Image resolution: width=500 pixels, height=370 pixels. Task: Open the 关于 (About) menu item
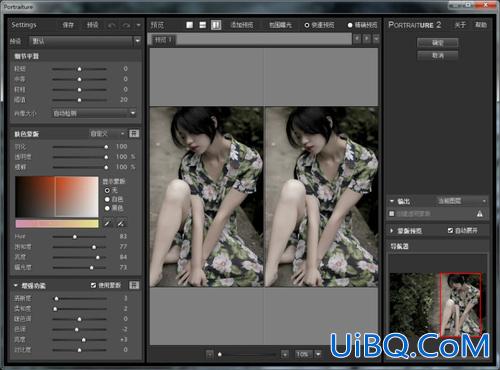(x=460, y=25)
